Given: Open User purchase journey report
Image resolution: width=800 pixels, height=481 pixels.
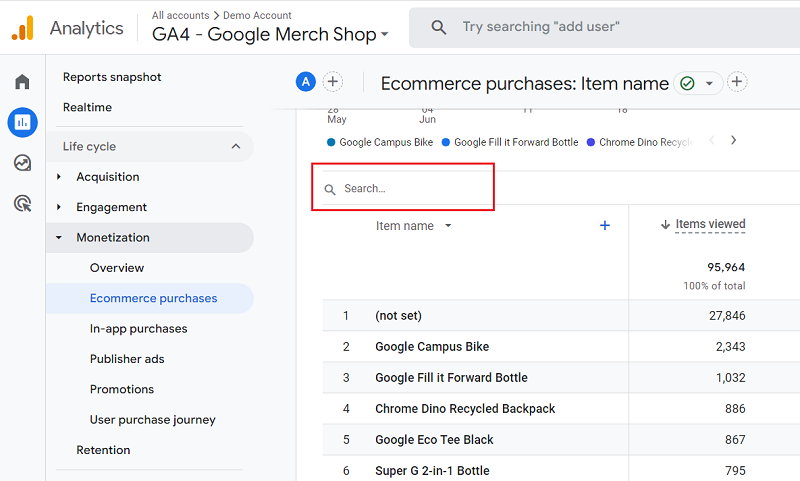Looking at the screenshot, I should pyautogui.click(x=153, y=420).
